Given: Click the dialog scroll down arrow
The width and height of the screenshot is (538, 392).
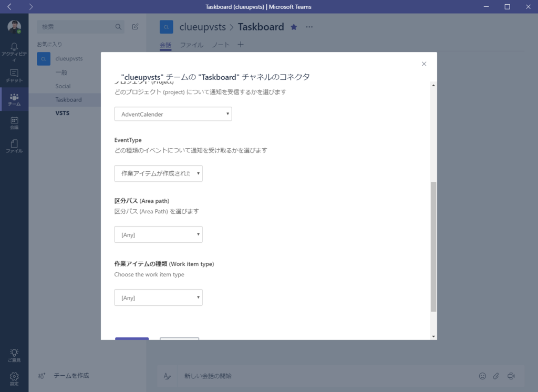Looking at the screenshot, I should [433, 336].
